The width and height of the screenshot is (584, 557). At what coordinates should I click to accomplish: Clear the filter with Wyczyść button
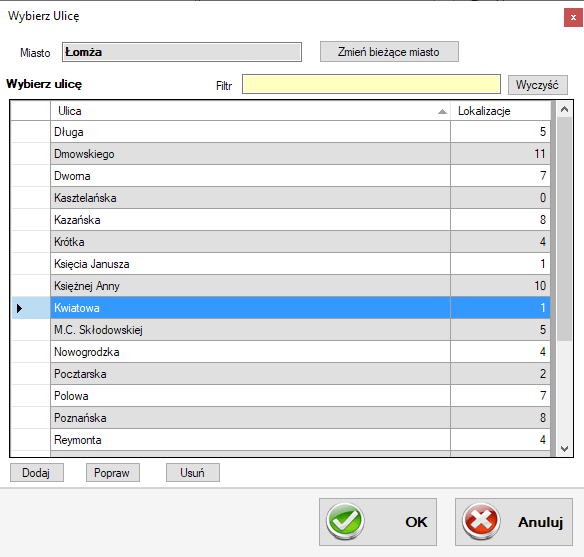537,85
